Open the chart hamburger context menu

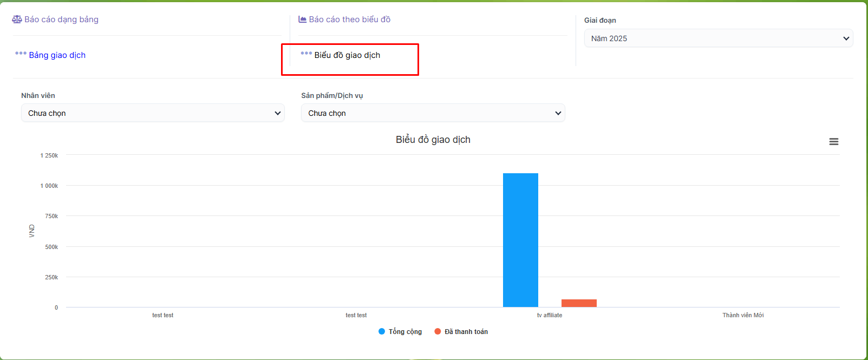[x=833, y=142]
